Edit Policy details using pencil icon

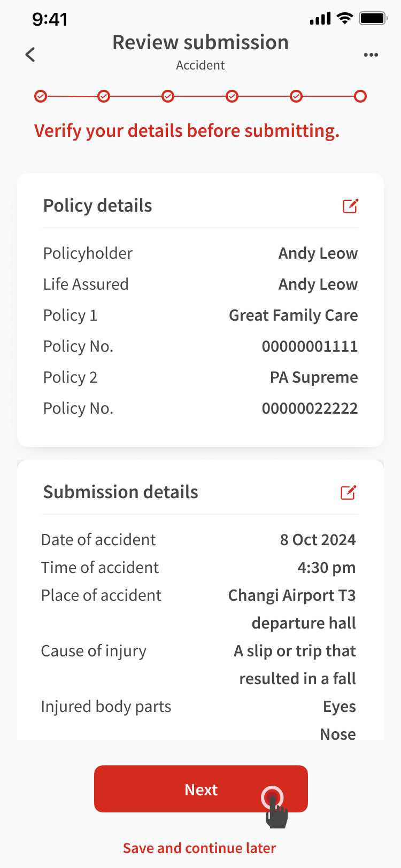coord(350,206)
